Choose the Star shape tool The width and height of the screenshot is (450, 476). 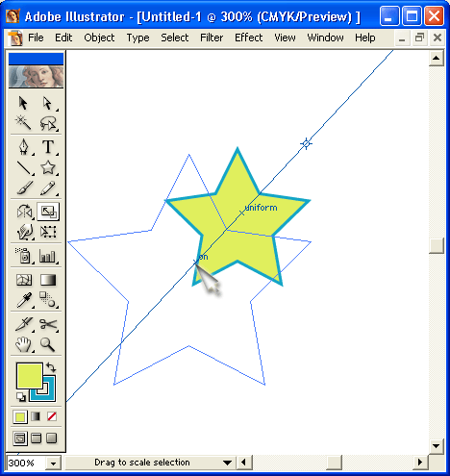[48, 167]
